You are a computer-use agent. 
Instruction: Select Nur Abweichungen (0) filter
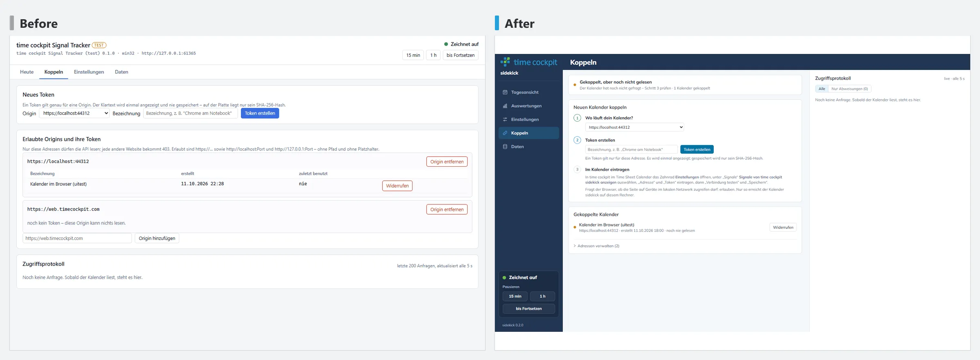pos(849,89)
